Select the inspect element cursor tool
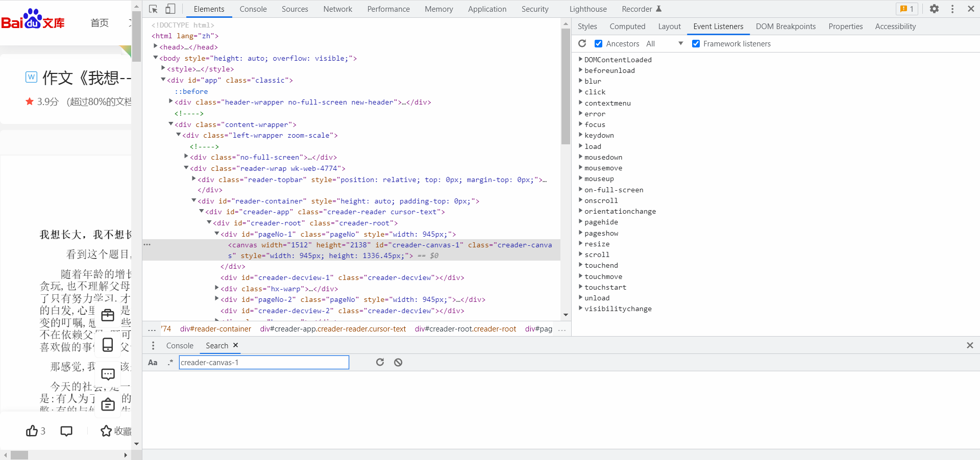 [x=152, y=9]
